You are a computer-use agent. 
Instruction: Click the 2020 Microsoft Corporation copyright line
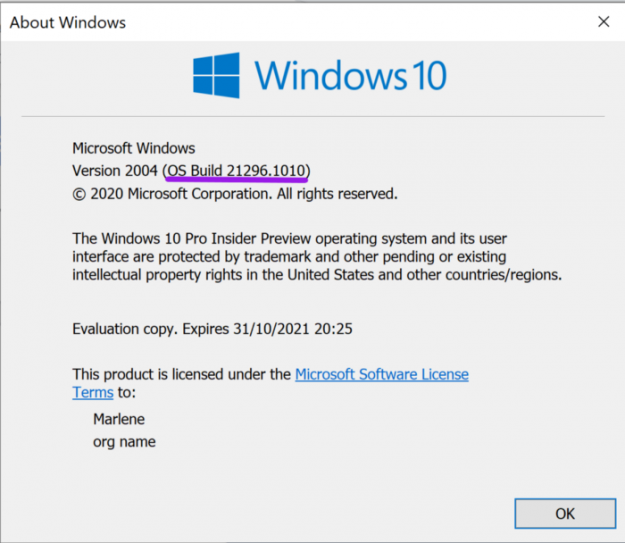click(x=235, y=194)
